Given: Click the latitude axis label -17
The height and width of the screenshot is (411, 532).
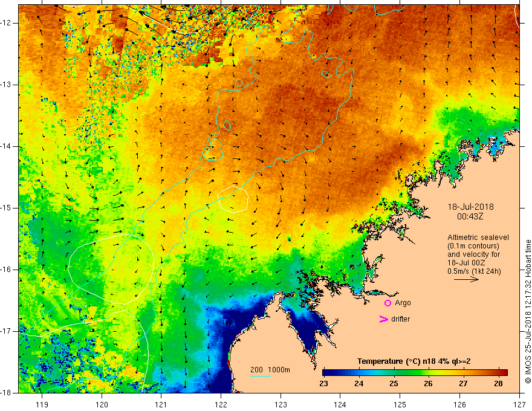Looking at the screenshot, I should tap(6, 331).
